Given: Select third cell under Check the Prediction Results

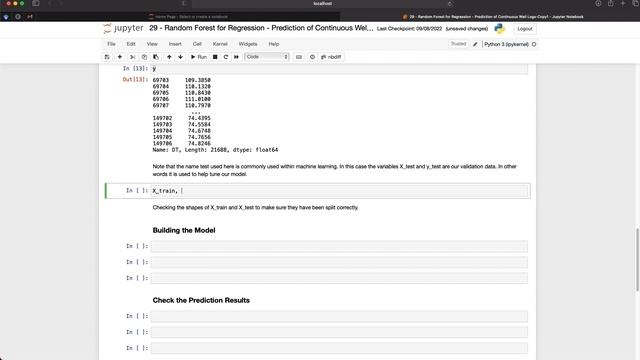Looking at the screenshot, I should click(x=339, y=348).
